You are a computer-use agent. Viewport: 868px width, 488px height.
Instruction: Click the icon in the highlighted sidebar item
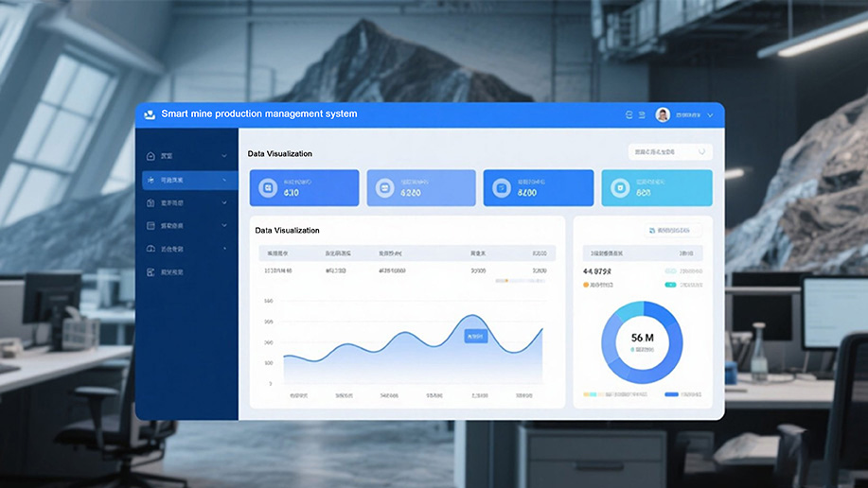click(x=151, y=179)
